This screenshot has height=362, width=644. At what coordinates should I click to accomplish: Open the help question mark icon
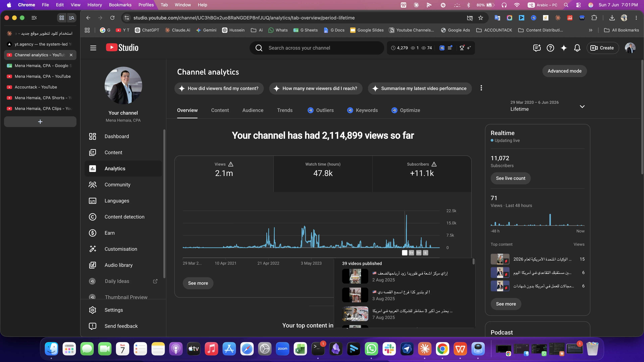tap(550, 48)
